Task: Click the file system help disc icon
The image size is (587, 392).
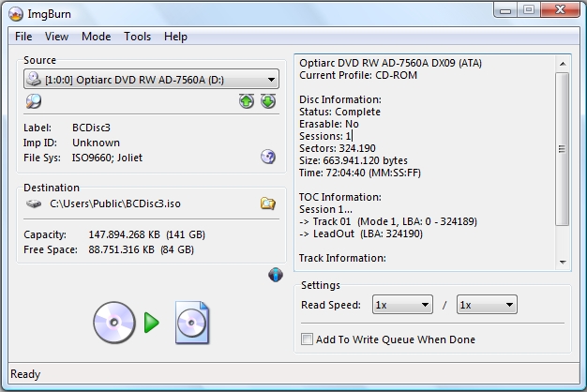Action: [268, 157]
